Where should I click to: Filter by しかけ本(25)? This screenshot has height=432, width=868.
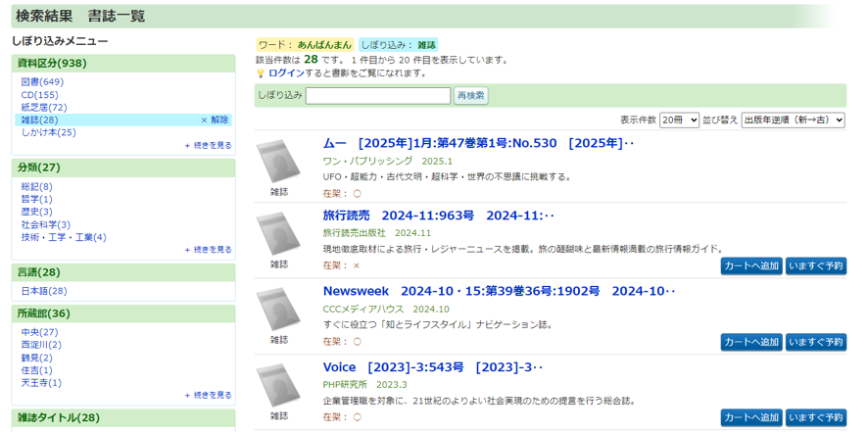[49, 132]
